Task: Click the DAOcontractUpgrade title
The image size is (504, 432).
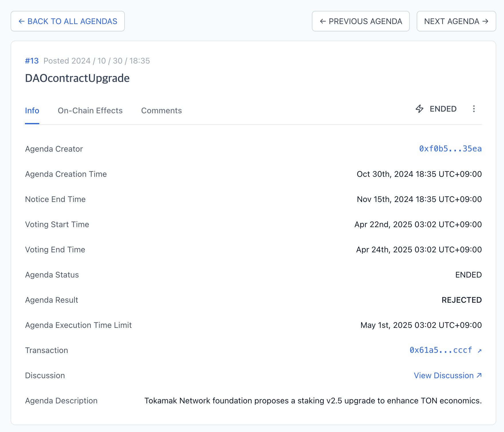Action: tap(77, 78)
